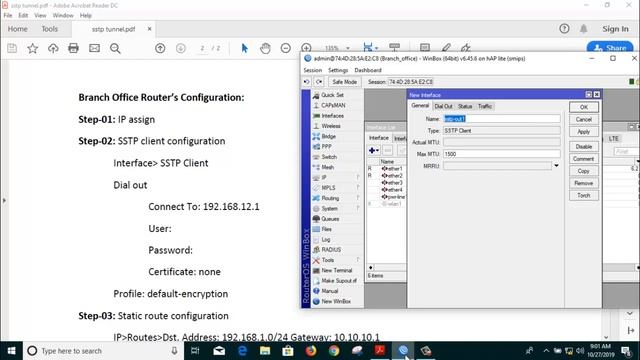Click the WinBox undo arrow

(x=307, y=82)
